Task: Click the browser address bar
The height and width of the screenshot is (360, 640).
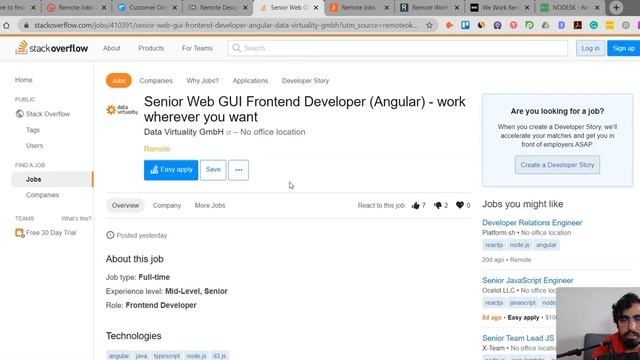Action: [226, 25]
